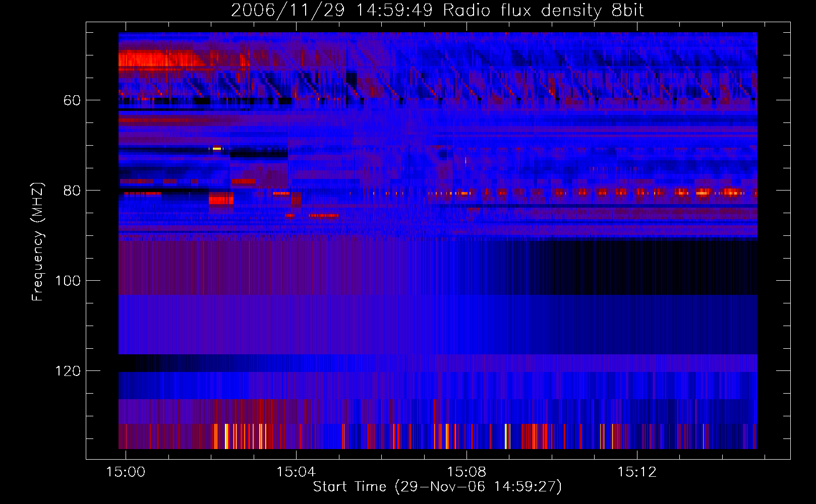Viewport: 816px width, 504px height.
Task: Click the 100 frequency tick label
Action: pos(68,281)
